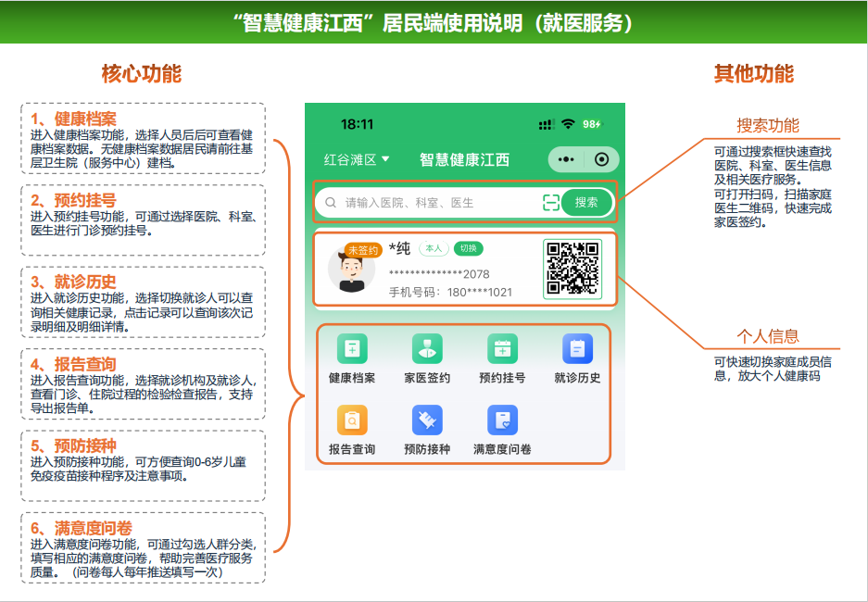The width and height of the screenshot is (868, 602).
Task: Tap the 预防接种 vaccination icon
Action: (427, 421)
